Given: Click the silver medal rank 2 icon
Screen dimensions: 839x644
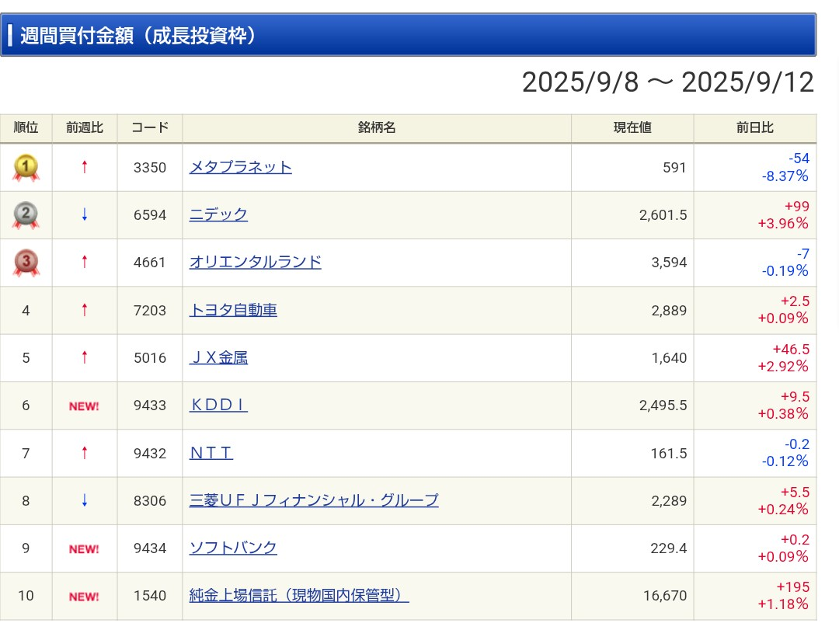Looking at the screenshot, I should click(x=26, y=215).
